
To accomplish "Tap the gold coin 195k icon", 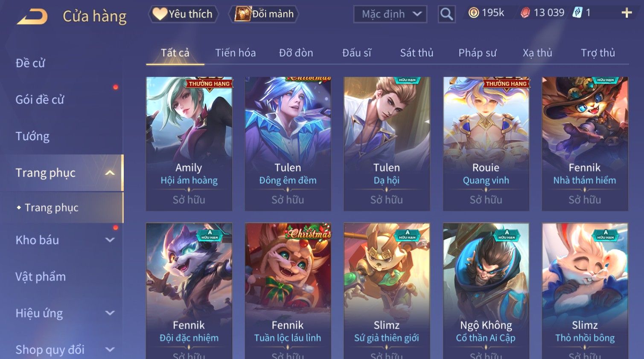I will pos(474,13).
